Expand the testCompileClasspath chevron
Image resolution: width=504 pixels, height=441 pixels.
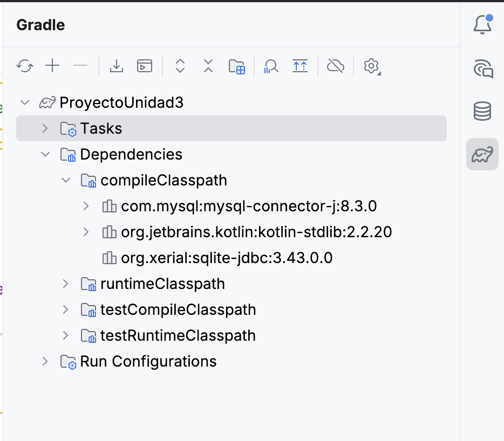(x=66, y=309)
